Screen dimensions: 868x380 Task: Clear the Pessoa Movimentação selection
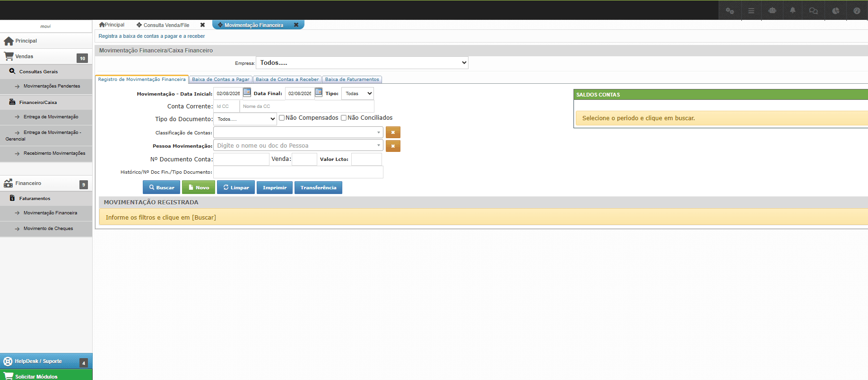[x=393, y=146]
